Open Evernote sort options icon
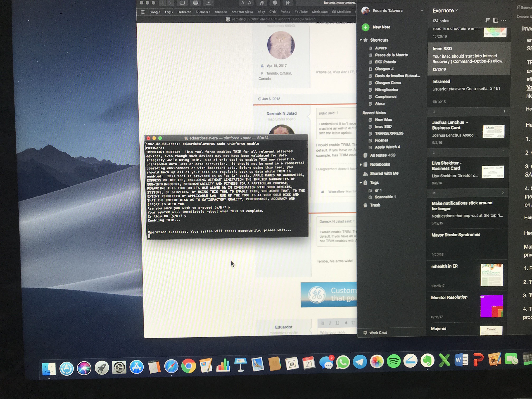The image size is (532, 399). click(488, 20)
